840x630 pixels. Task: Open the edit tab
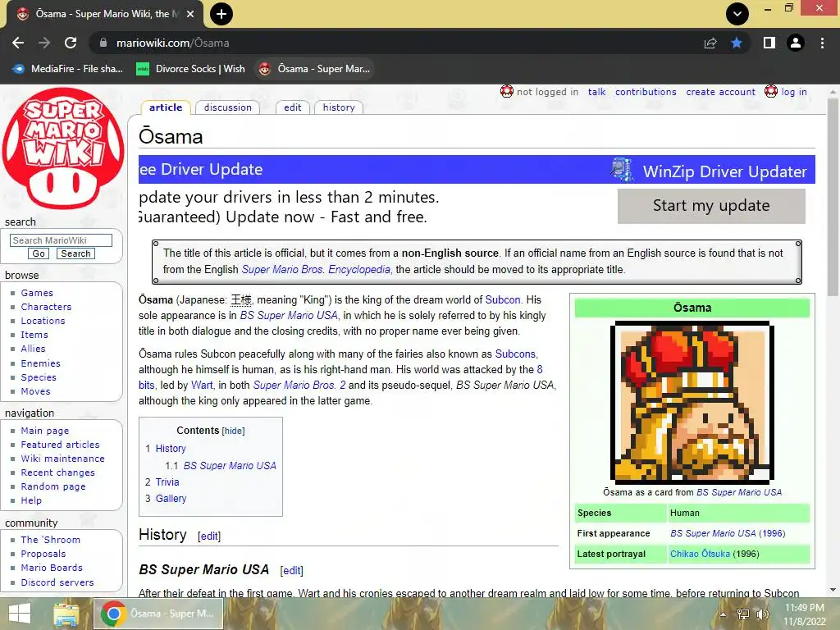coord(293,107)
